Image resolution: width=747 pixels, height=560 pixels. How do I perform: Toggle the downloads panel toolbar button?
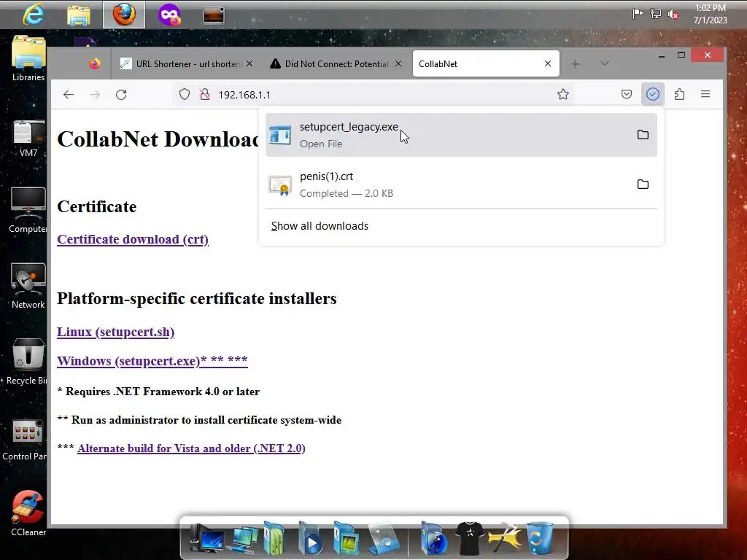(653, 94)
